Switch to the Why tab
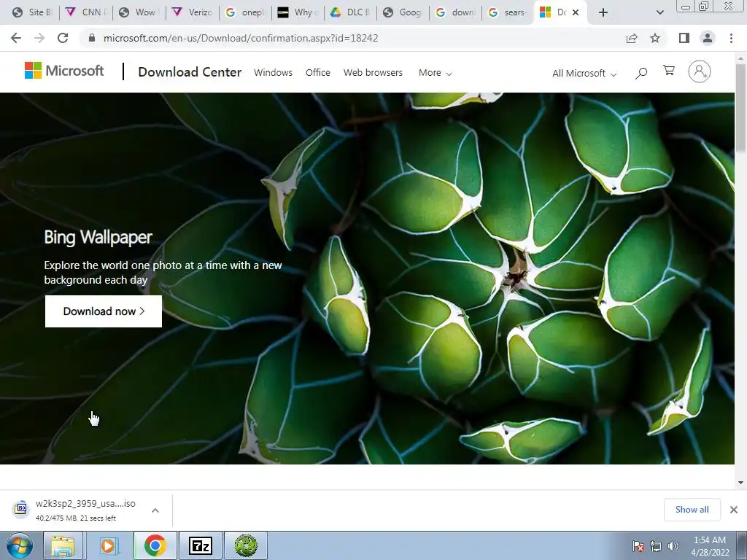Viewport: 747px width, 560px height. (x=298, y=12)
